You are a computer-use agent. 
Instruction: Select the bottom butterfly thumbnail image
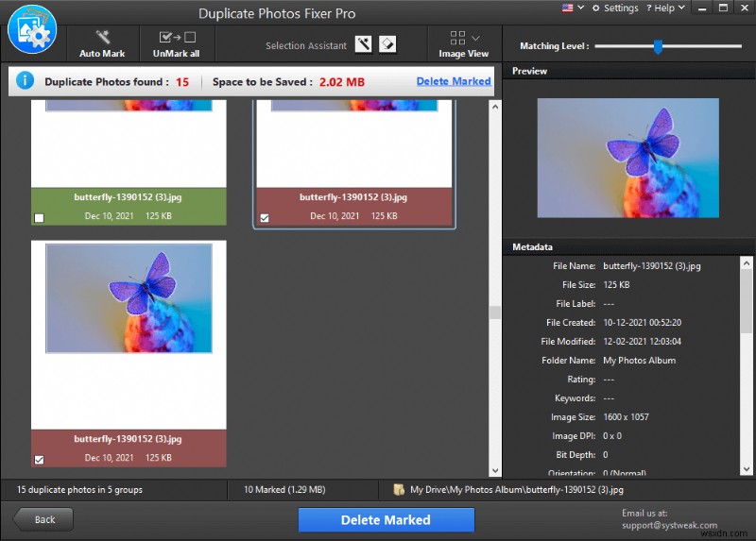click(129, 298)
